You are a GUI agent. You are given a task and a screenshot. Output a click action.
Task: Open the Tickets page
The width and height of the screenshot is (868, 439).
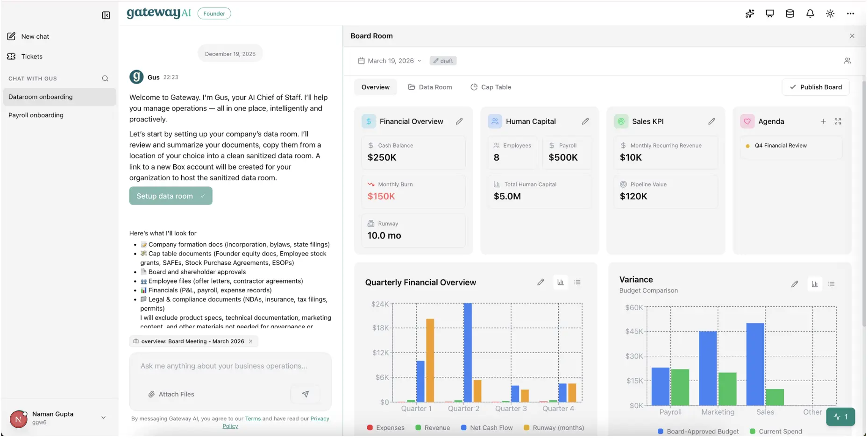pyautogui.click(x=25, y=57)
